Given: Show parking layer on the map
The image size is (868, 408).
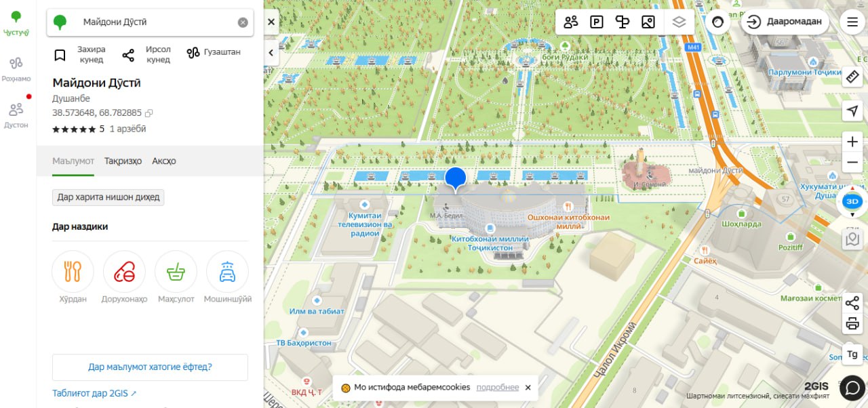Looking at the screenshot, I should coord(596,22).
